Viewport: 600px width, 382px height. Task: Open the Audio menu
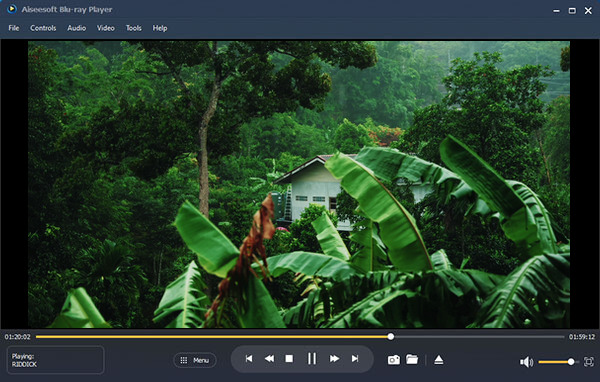pos(77,28)
